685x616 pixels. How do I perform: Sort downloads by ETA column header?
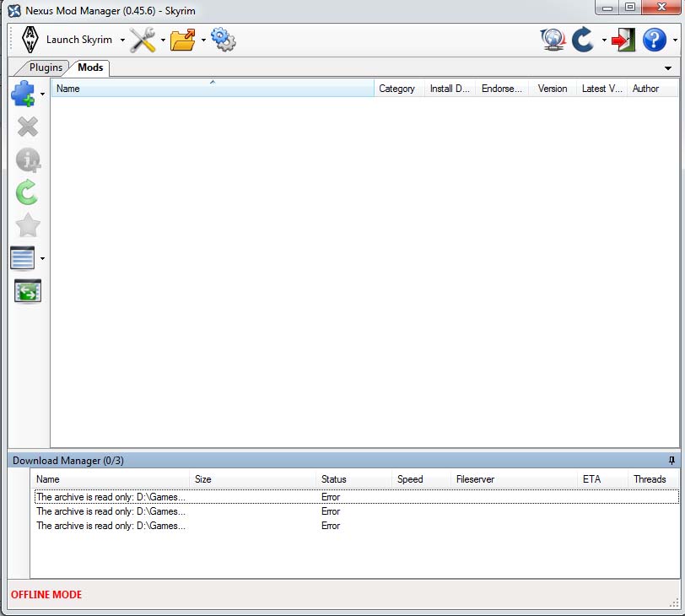[602, 479]
